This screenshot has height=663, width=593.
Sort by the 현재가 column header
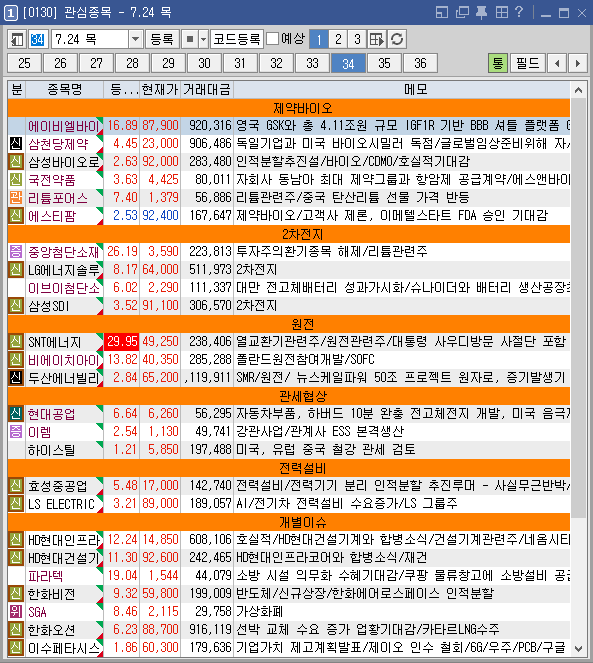pyautogui.click(x=160, y=90)
